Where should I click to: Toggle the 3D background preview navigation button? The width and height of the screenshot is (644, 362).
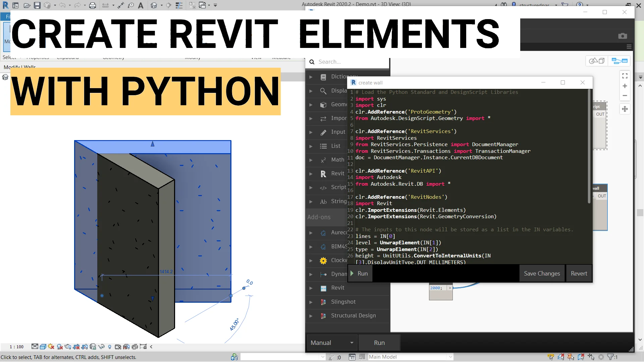(597, 61)
